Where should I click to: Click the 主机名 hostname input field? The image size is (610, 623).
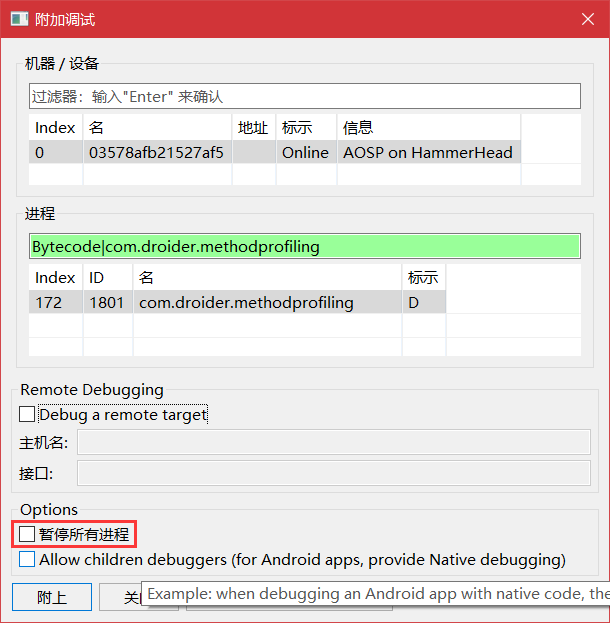coord(334,442)
